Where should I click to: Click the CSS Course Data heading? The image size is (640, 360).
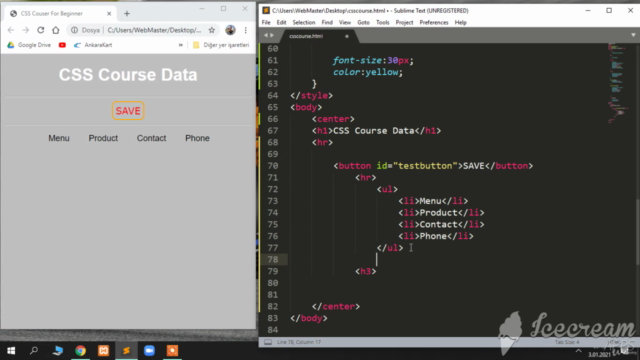pyautogui.click(x=128, y=75)
